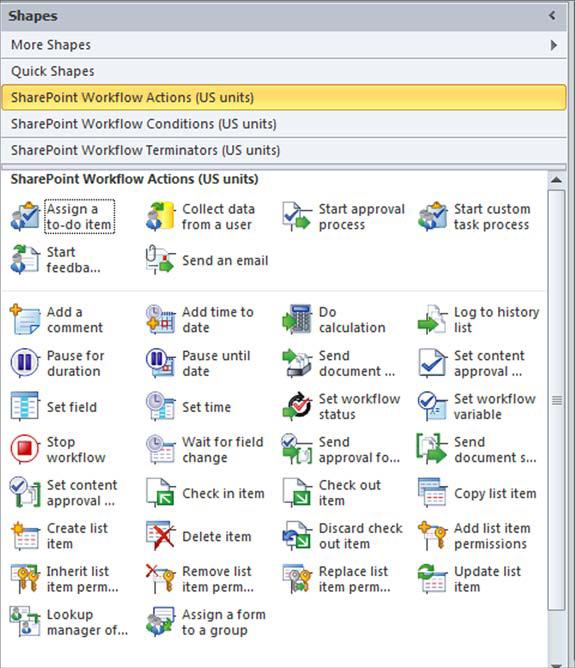Click the Set field label text
The height and width of the screenshot is (668, 575).
[x=72, y=407]
